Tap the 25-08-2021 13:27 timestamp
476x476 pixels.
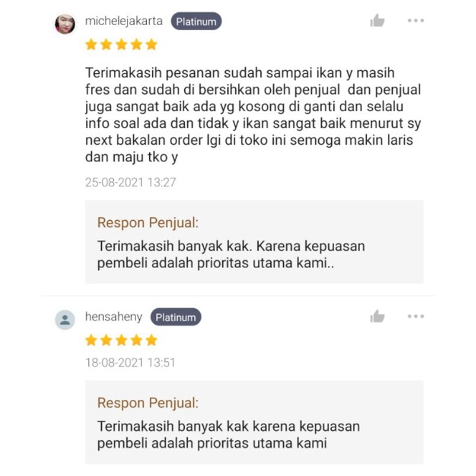click(x=130, y=182)
